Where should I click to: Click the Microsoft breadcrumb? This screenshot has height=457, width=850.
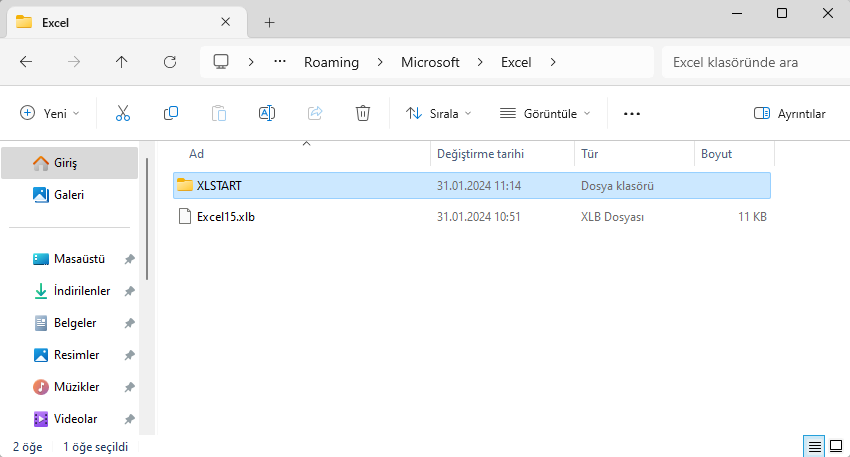(x=430, y=62)
